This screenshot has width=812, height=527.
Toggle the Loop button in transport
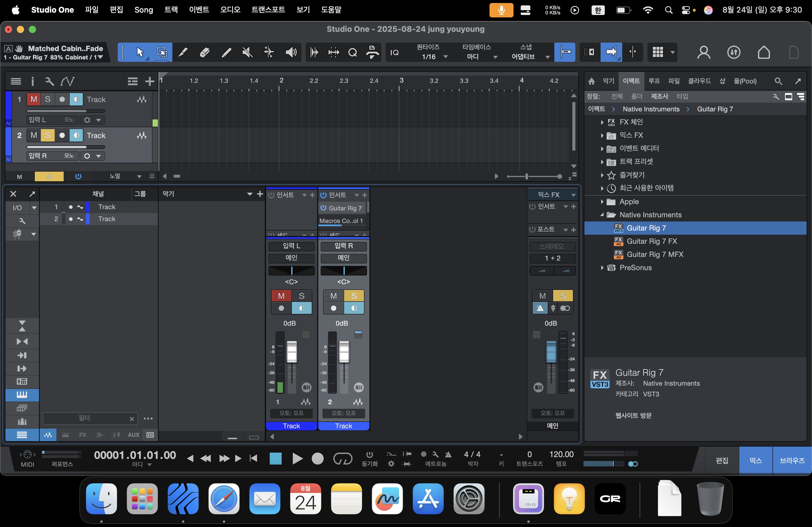click(343, 459)
